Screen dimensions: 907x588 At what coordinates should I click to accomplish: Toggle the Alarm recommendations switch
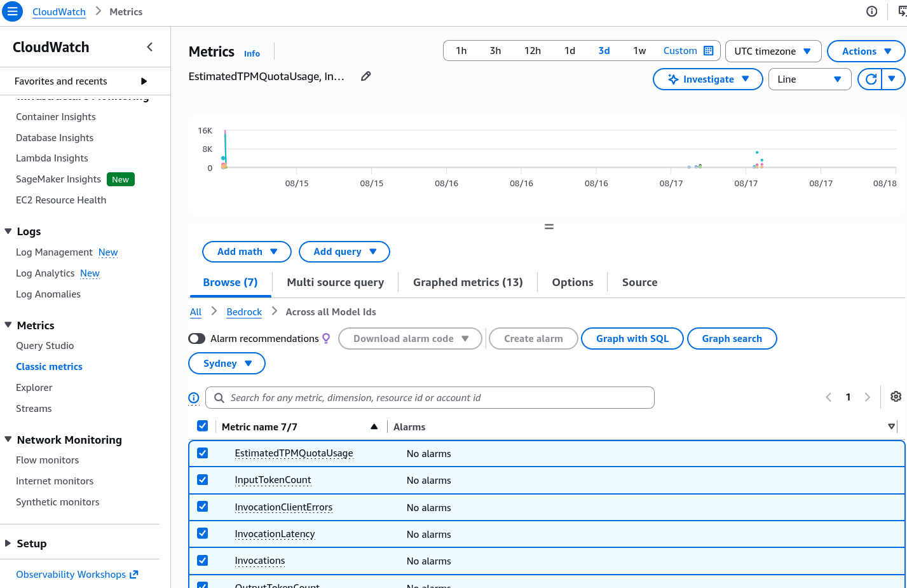point(197,339)
